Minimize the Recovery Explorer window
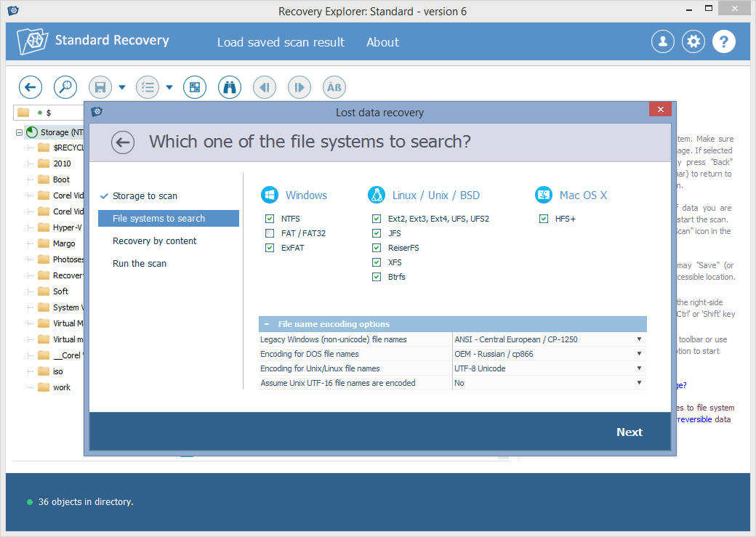Viewport: 756px width, 537px height. coord(689,9)
